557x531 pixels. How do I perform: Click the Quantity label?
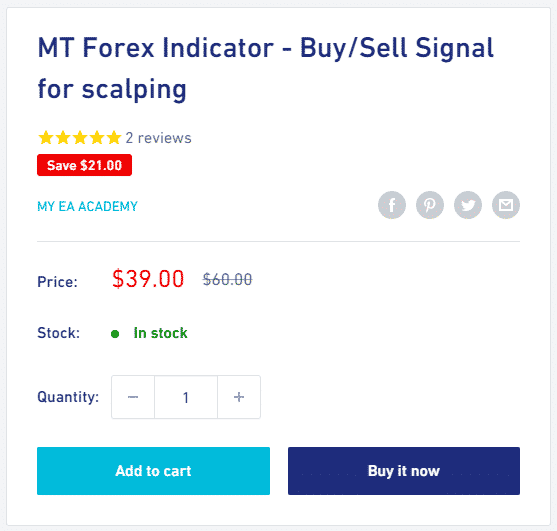[68, 397]
